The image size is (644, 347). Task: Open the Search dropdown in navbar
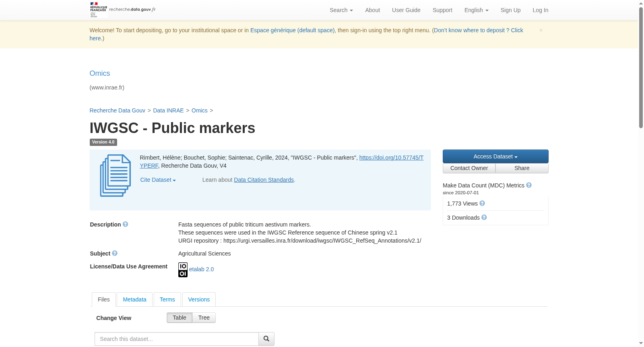341,10
